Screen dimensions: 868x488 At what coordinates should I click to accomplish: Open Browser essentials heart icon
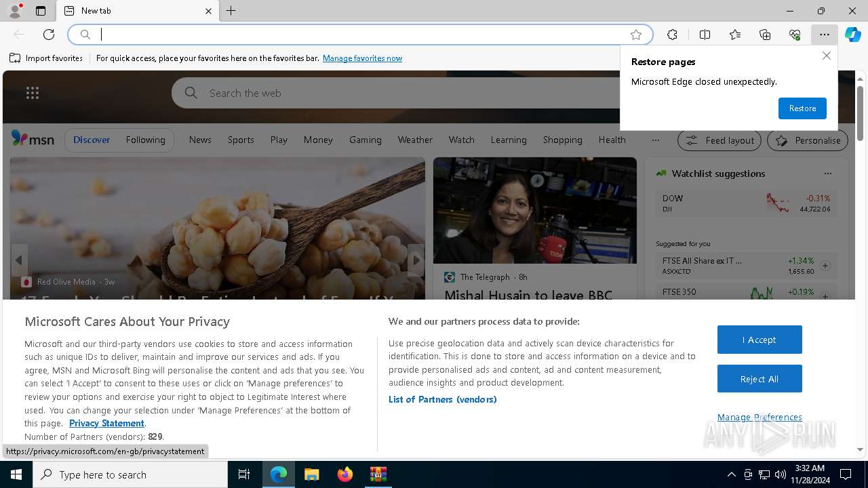[795, 35]
